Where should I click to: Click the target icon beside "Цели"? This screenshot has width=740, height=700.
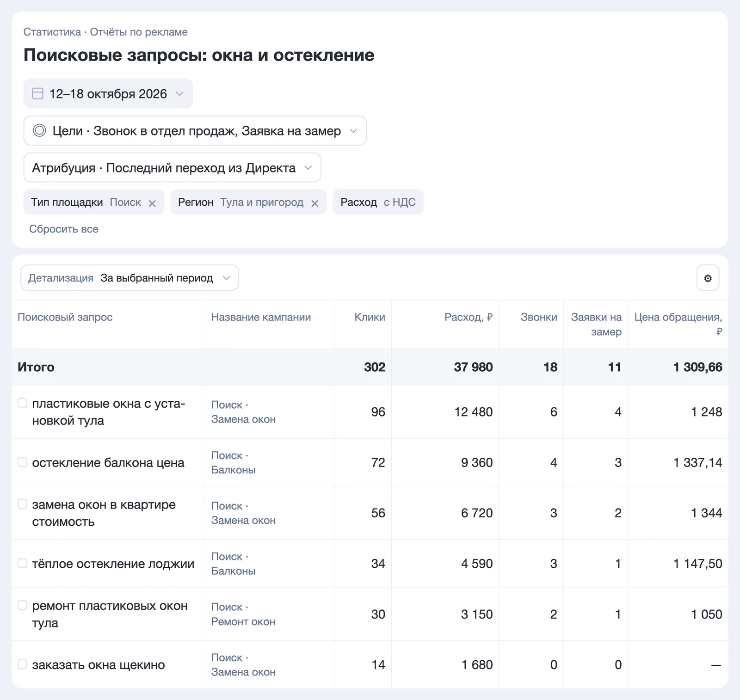(40, 130)
